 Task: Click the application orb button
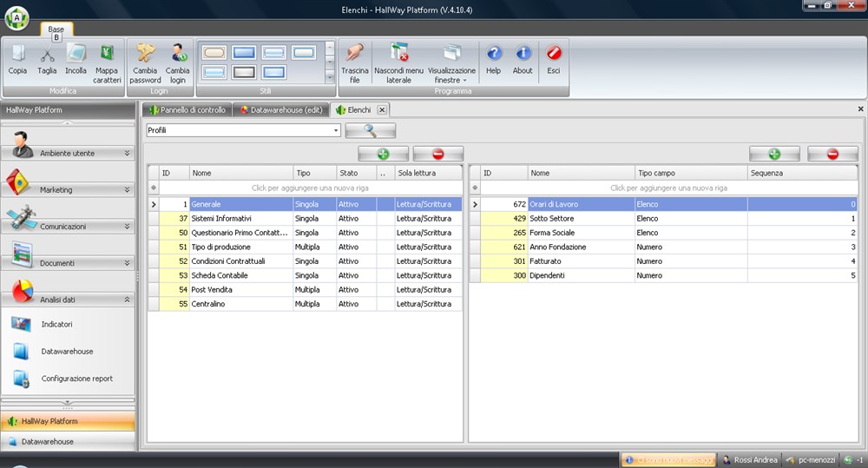pos(16,17)
